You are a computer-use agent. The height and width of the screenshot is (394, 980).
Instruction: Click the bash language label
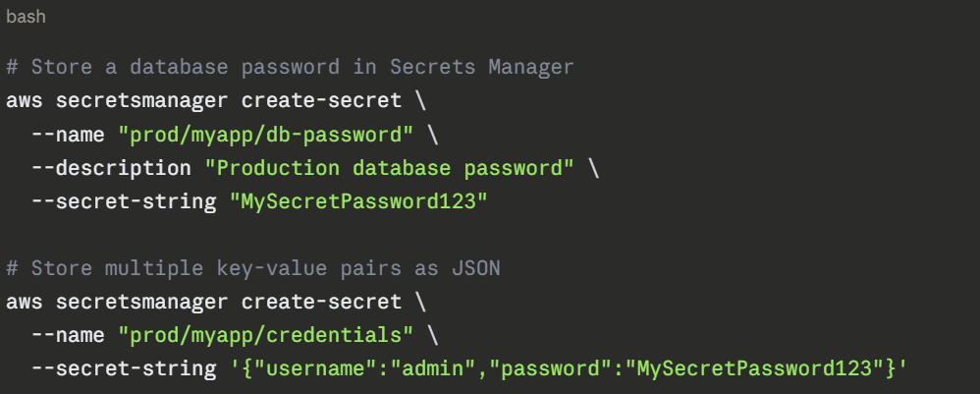27,17
